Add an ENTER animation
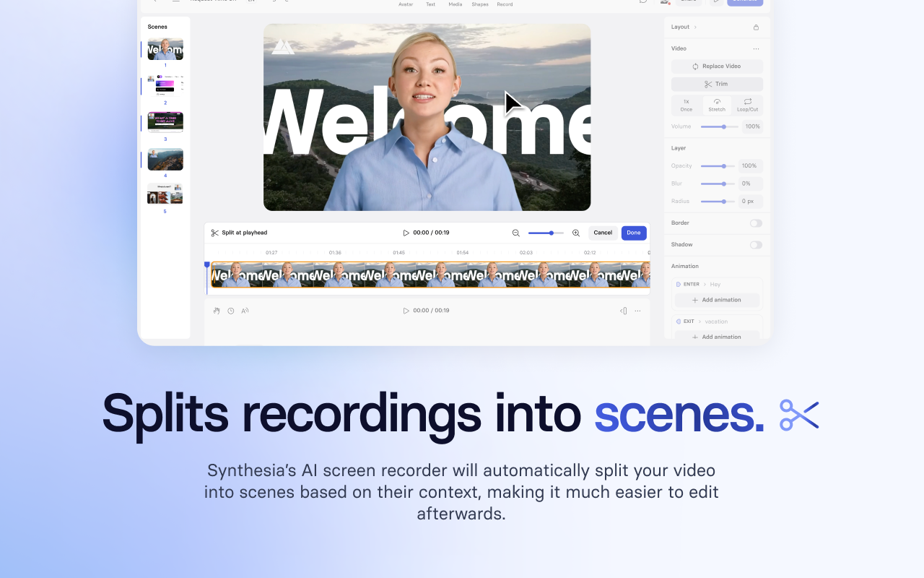The image size is (924, 578). click(x=717, y=300)
